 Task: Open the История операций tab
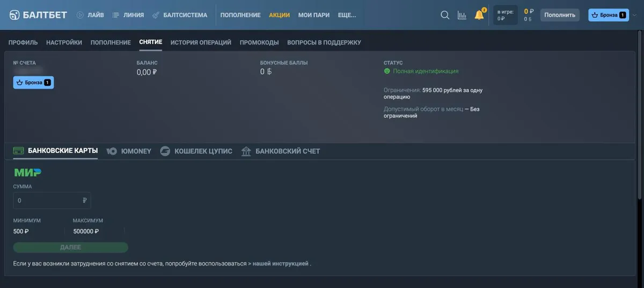(x=201, y=42)
